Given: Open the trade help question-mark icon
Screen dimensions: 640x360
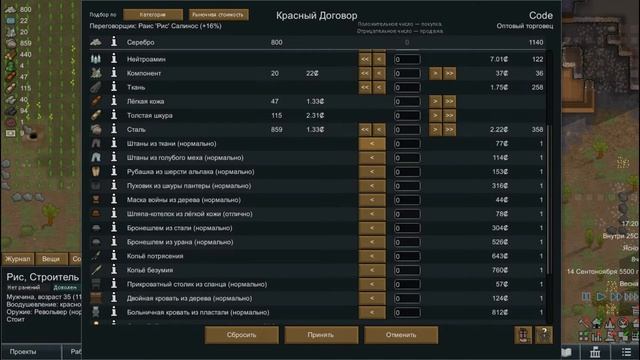Looking at the screenshot, I should 544,335.
